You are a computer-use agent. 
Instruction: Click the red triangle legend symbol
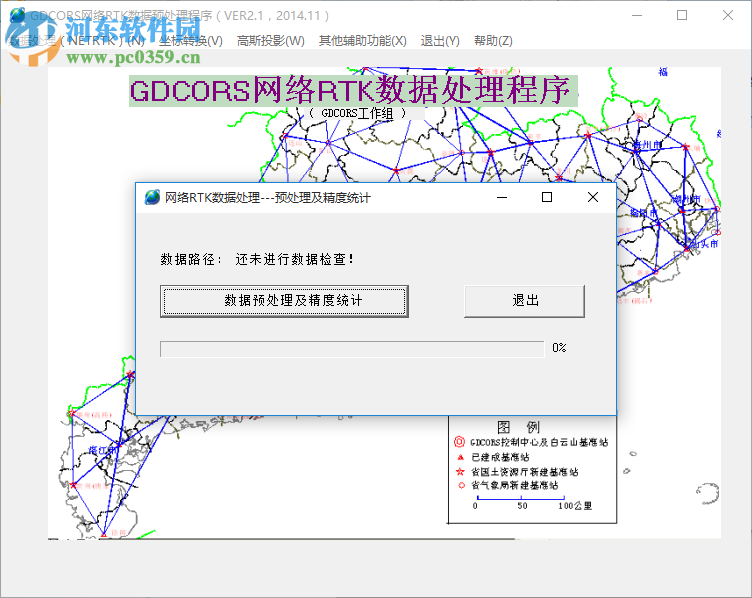(x=460, y=457)
